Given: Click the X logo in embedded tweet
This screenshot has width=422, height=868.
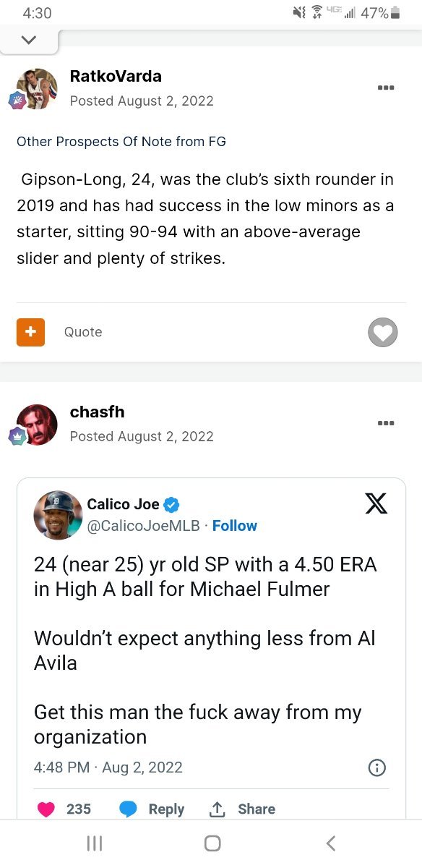Looking at the screenshot, I should pos(376,503).
